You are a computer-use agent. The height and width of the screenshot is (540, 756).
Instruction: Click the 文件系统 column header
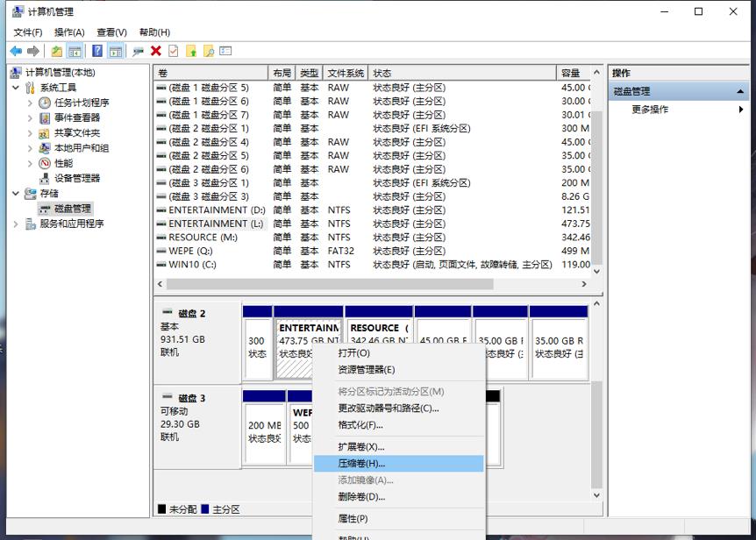pyautogui.click(x=346, y=73)
